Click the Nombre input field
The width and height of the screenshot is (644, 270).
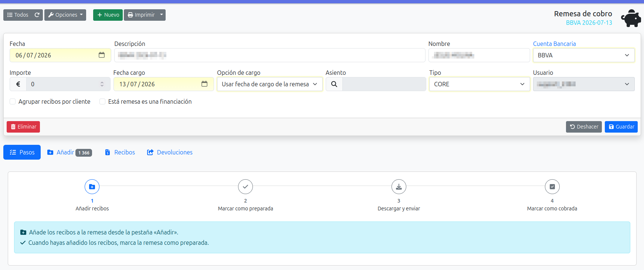479,55
